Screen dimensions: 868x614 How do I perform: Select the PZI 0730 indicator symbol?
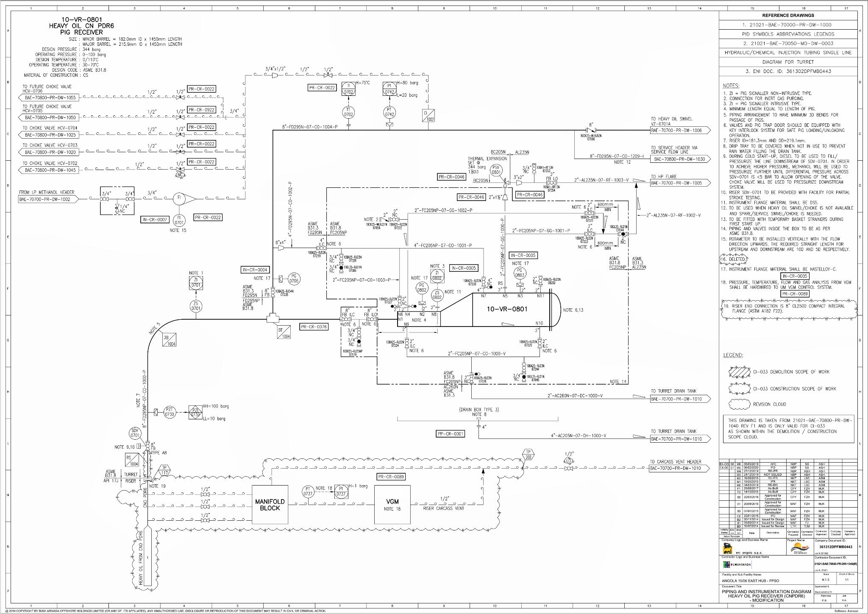(x=195, y=412)
